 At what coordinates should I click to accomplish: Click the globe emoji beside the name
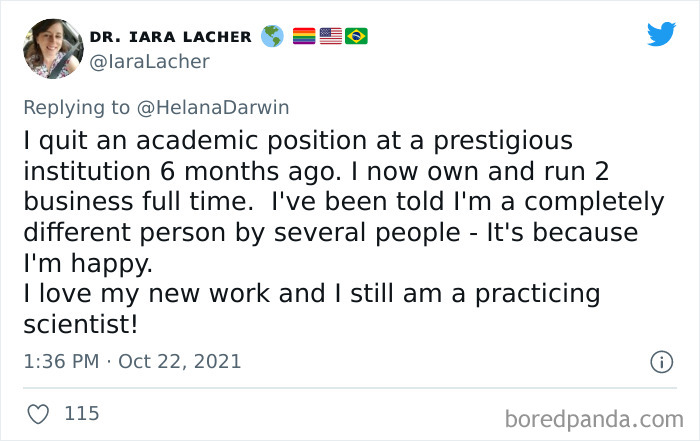click(271, 36)
